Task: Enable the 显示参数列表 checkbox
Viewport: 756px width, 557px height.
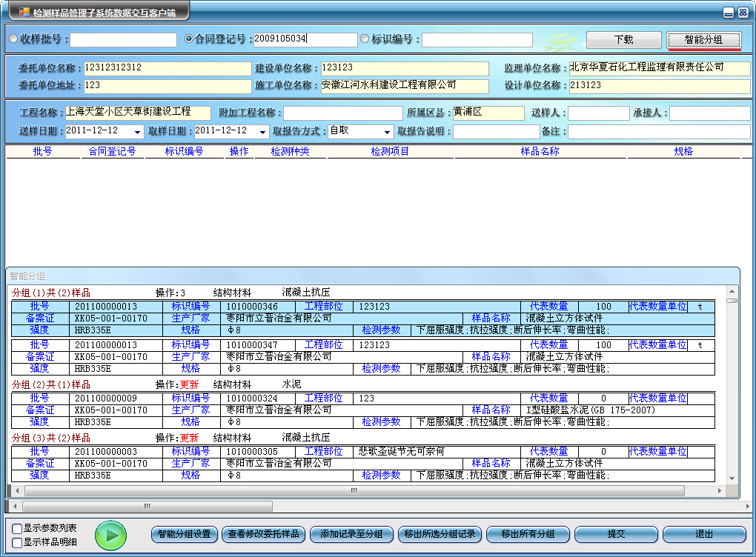Action: (x=17, y=529)
